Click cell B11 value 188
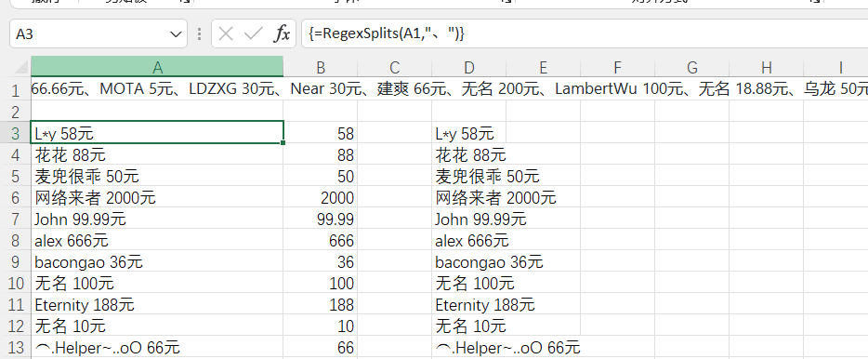 321,304
